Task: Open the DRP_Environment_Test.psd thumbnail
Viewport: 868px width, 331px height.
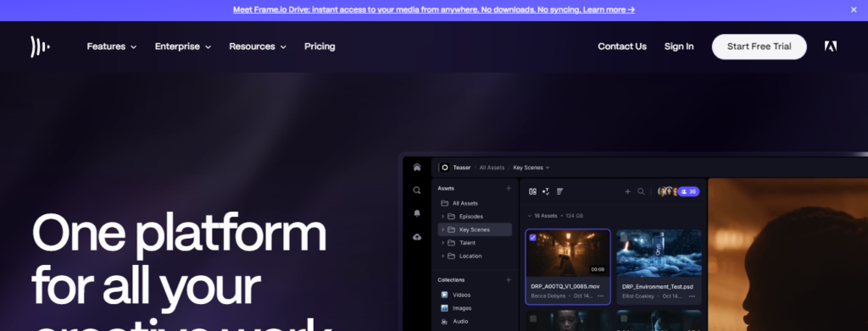Action: click(659, 254)
